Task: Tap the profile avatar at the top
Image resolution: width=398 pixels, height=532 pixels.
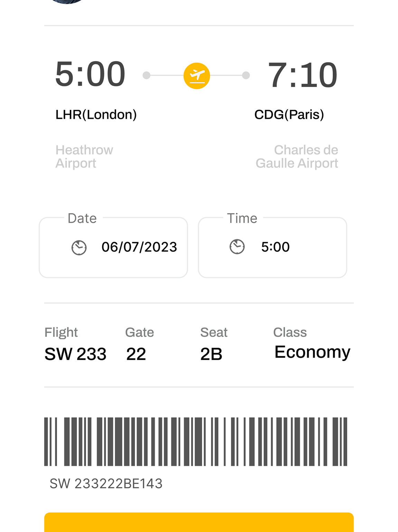Action: (x=67, y=1)
